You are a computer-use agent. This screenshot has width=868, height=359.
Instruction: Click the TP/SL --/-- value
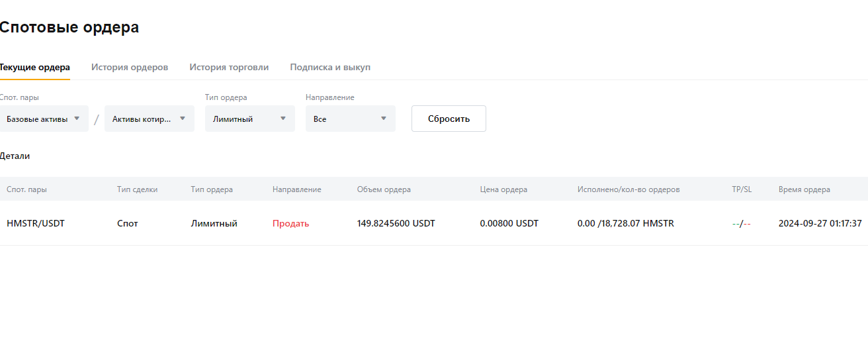(742, 223)
